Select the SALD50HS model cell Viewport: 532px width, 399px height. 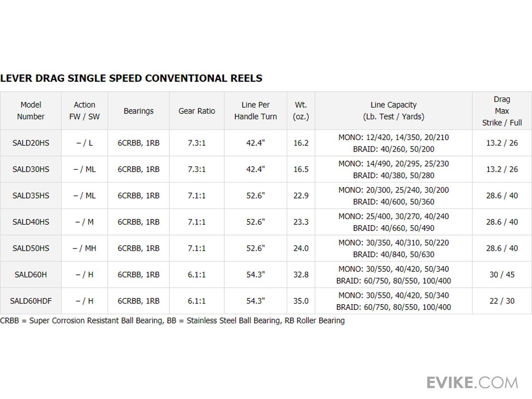tap(31, 248)
